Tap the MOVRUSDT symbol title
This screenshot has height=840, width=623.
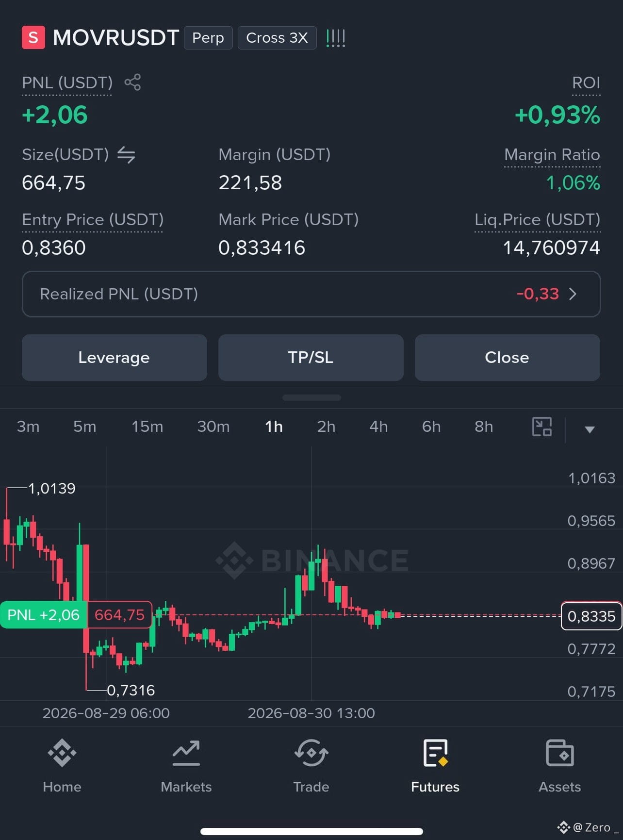116,38
